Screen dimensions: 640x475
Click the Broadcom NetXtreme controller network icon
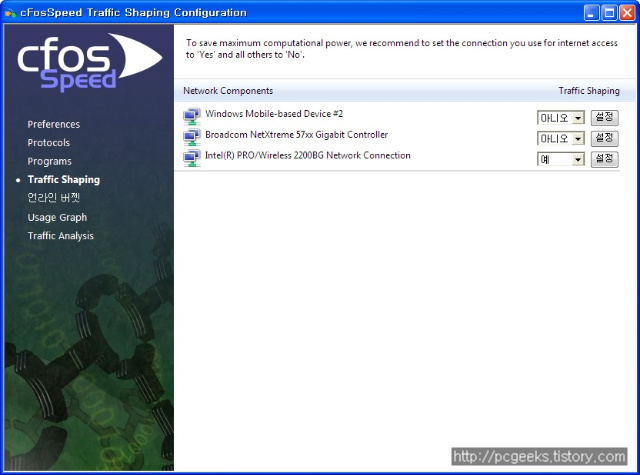[x=192, y=137]
